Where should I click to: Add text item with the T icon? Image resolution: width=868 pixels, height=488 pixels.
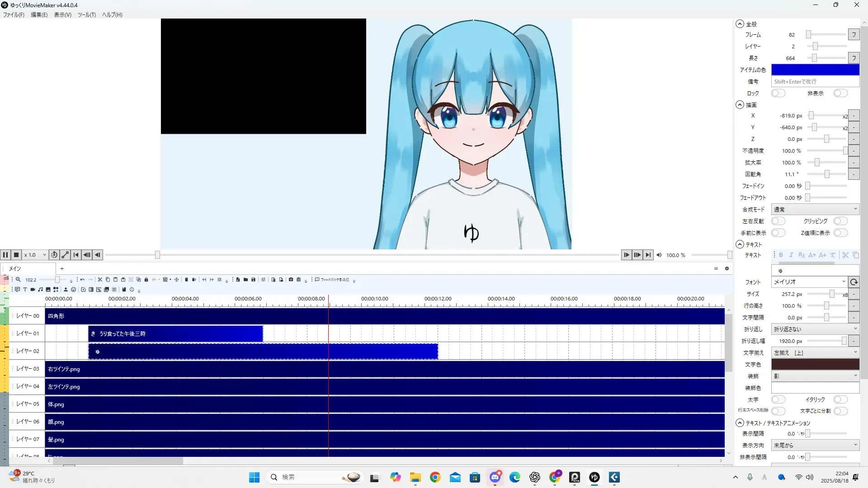coord(25,290)
